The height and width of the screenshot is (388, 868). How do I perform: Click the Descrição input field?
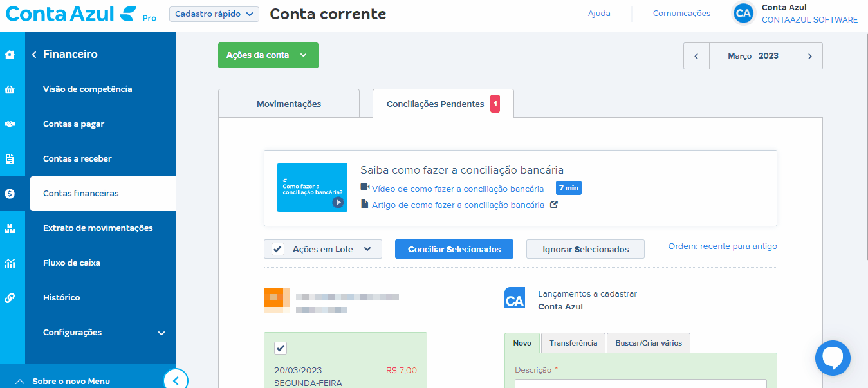pos(640,383)
